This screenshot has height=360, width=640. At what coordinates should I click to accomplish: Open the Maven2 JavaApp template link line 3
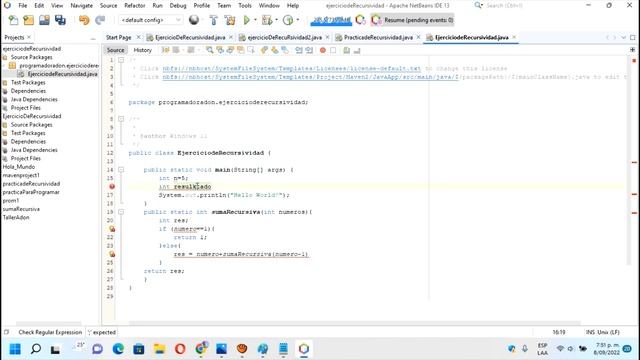click(310, 77)
